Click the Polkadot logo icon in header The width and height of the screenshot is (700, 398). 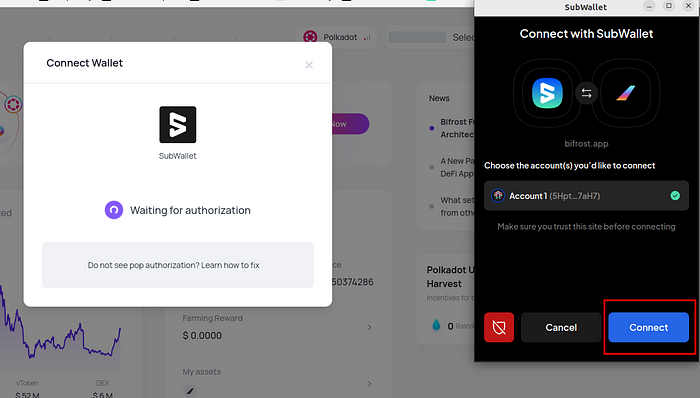click(310, 37)
